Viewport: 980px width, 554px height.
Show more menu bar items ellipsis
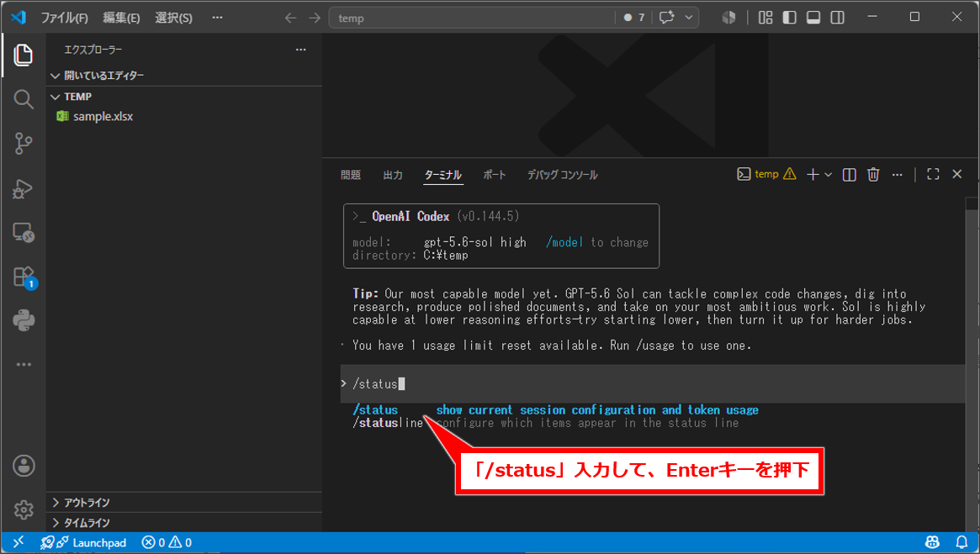click(218, 18)
